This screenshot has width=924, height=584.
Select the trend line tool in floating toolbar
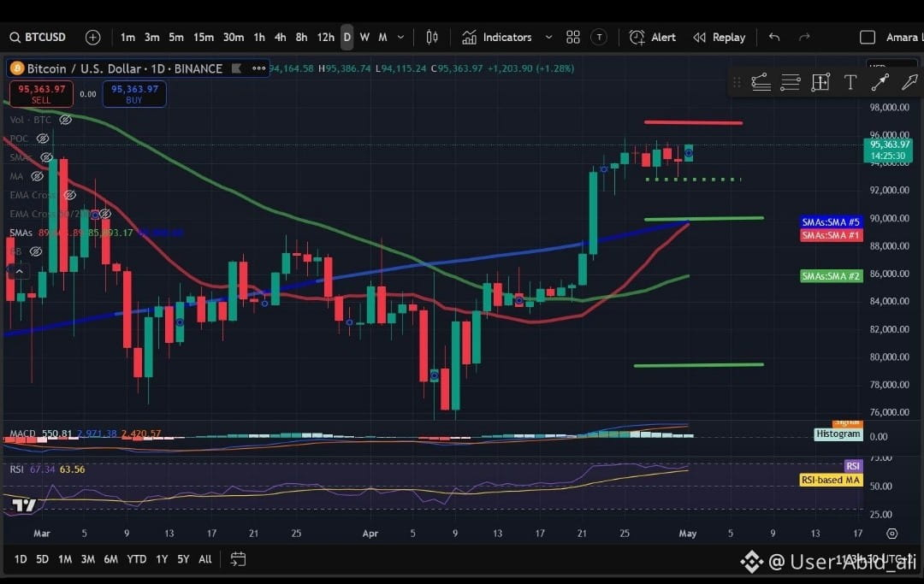[x=880, y=82]
